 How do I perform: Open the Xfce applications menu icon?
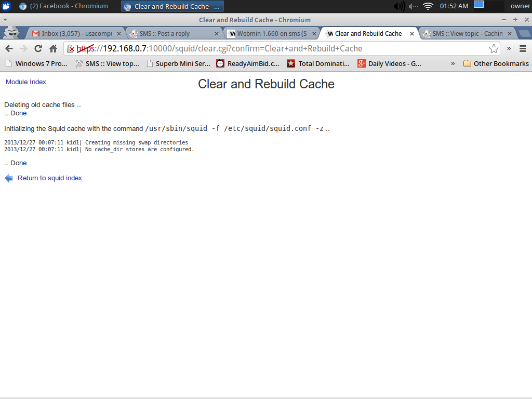[x=6, y=6]
